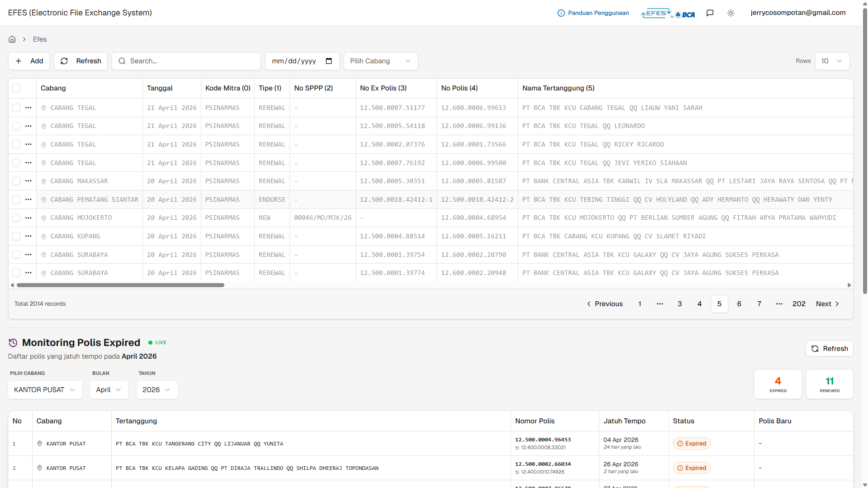Screen dimensions: 868x488
Task: Click the Expired status badge for LIJANUAR
Action: (x=692, y=444)
